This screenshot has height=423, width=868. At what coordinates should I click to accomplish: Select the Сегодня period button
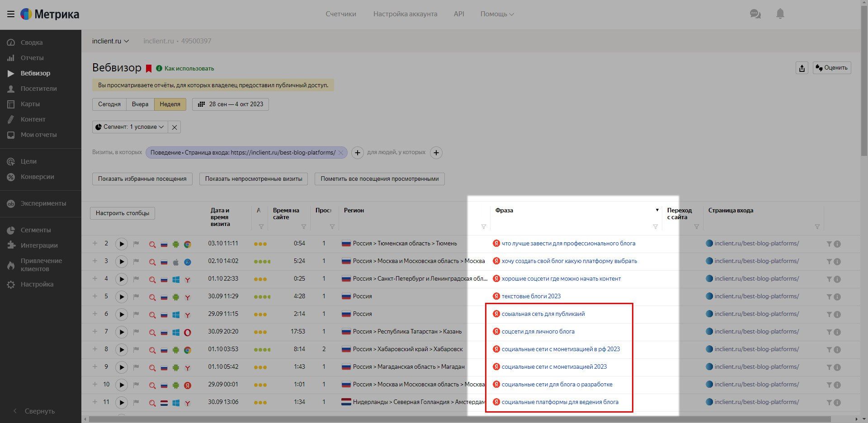[109, 104]
